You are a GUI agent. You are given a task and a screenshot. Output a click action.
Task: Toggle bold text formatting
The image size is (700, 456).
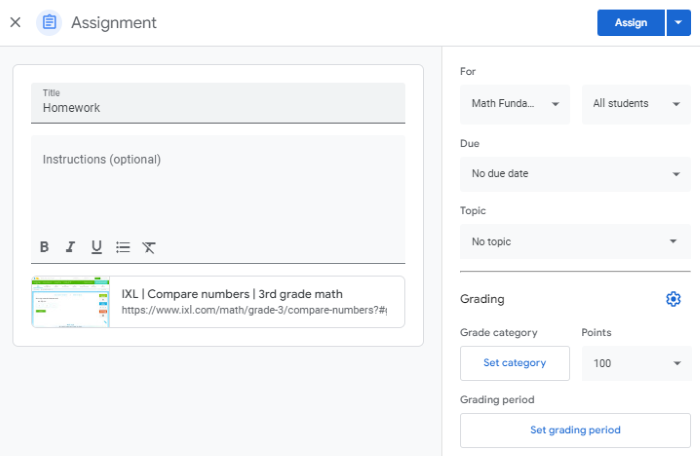44,247
